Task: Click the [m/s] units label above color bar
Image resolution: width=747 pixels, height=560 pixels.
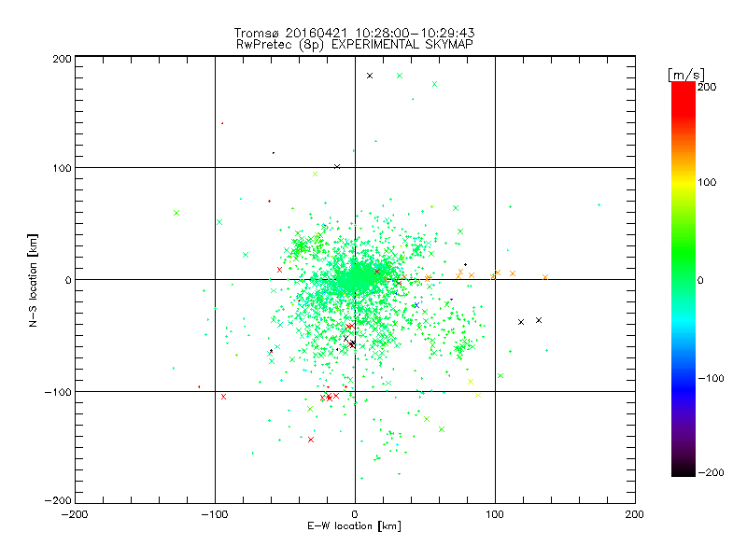Action: pyautogui.click(x=686, y=75)
